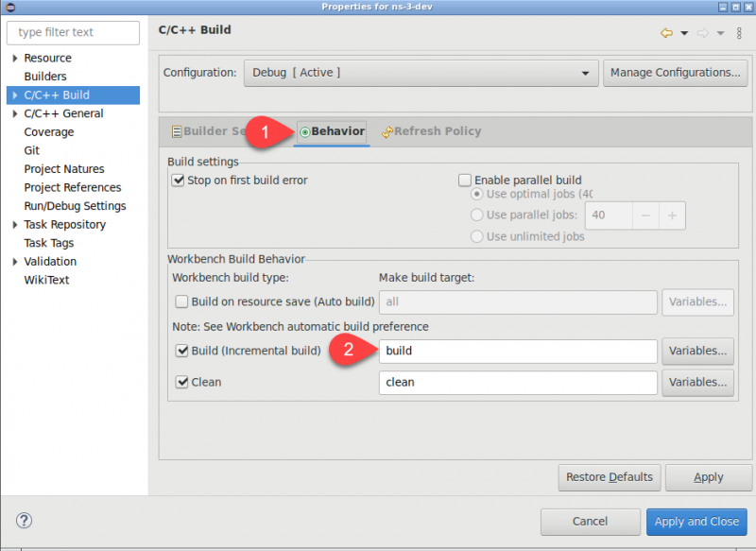This screenshot has width=756, height=551.
Task: Open the forward history dropdown arrow
Action: click(x=720, y=33)
